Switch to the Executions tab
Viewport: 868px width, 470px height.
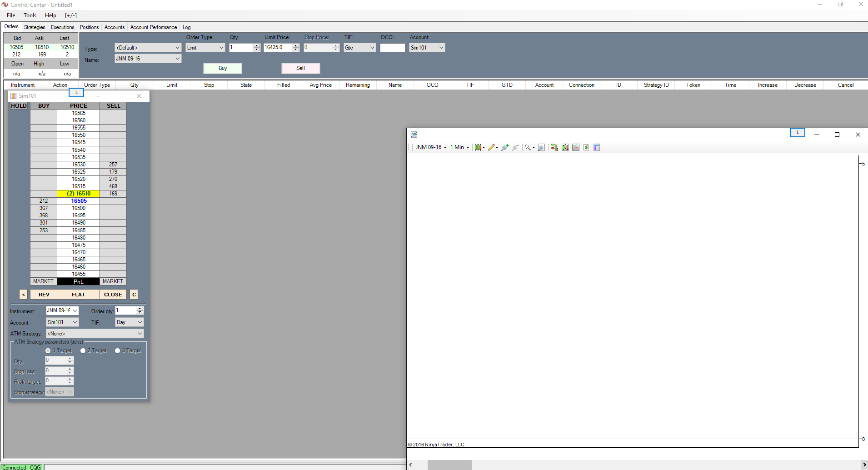pos(62,27)
